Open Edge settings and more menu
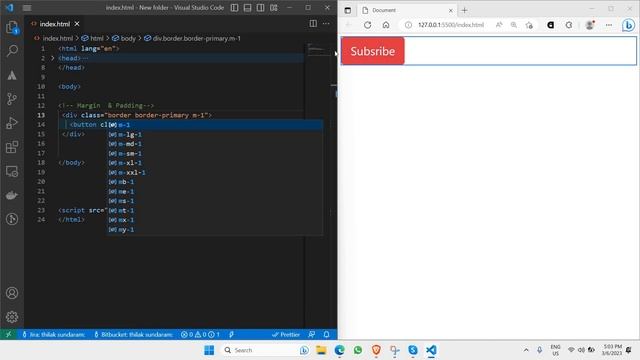The height and width of the screenshot is (360, 640). [609, 25]
